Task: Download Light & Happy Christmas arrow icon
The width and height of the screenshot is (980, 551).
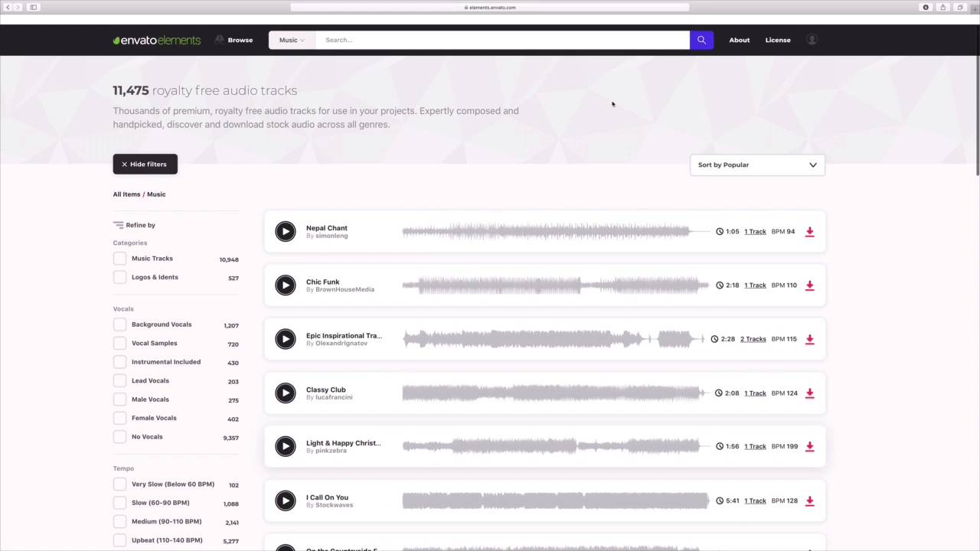Action: point(810,446)
